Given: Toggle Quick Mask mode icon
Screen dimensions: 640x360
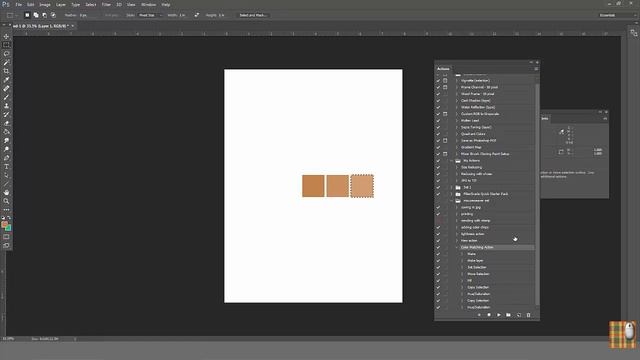Looking at the screenshot, I should pos(6,237).
